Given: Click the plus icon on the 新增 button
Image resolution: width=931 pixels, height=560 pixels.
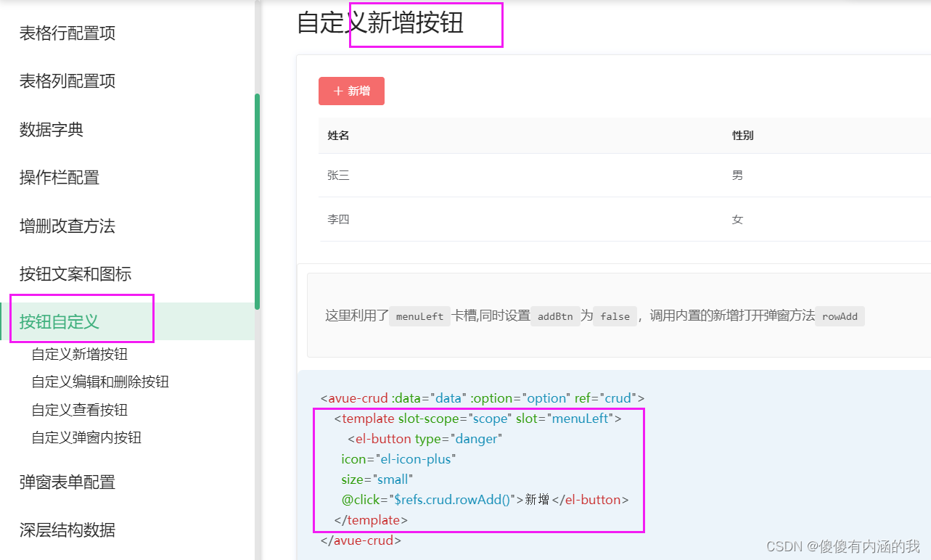Looking at the screenshot, I should 336,91.
